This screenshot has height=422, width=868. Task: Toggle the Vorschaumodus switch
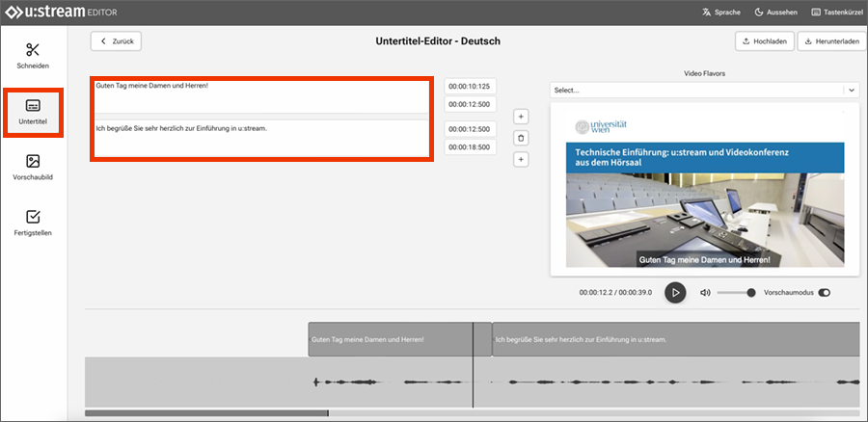coord(824,292)
